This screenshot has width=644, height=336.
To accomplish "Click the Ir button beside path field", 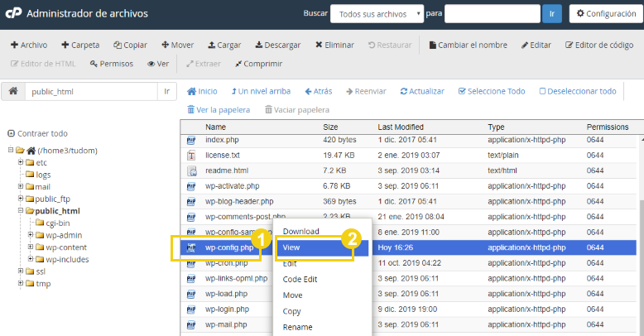I will [x=166, y=91].
